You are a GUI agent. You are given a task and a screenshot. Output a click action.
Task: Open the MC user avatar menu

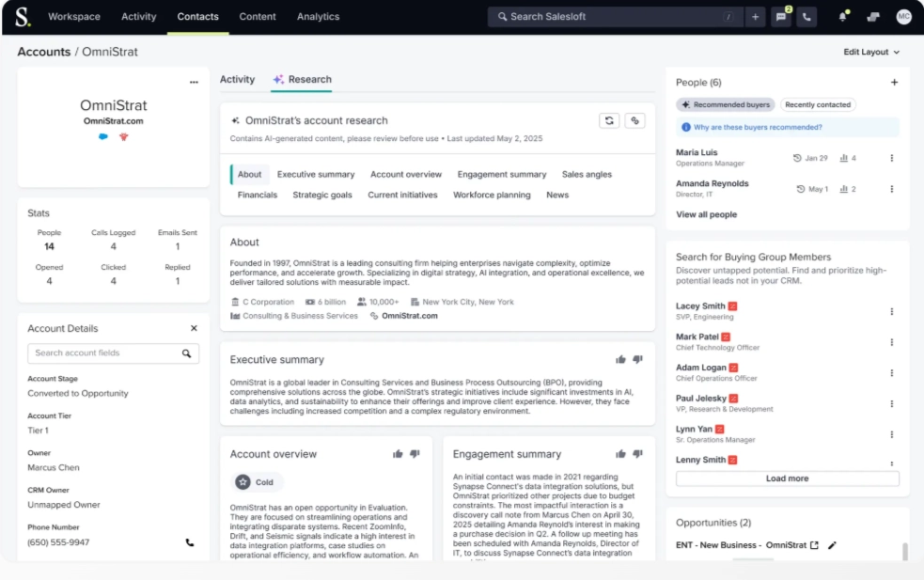[x=903, y=17]
